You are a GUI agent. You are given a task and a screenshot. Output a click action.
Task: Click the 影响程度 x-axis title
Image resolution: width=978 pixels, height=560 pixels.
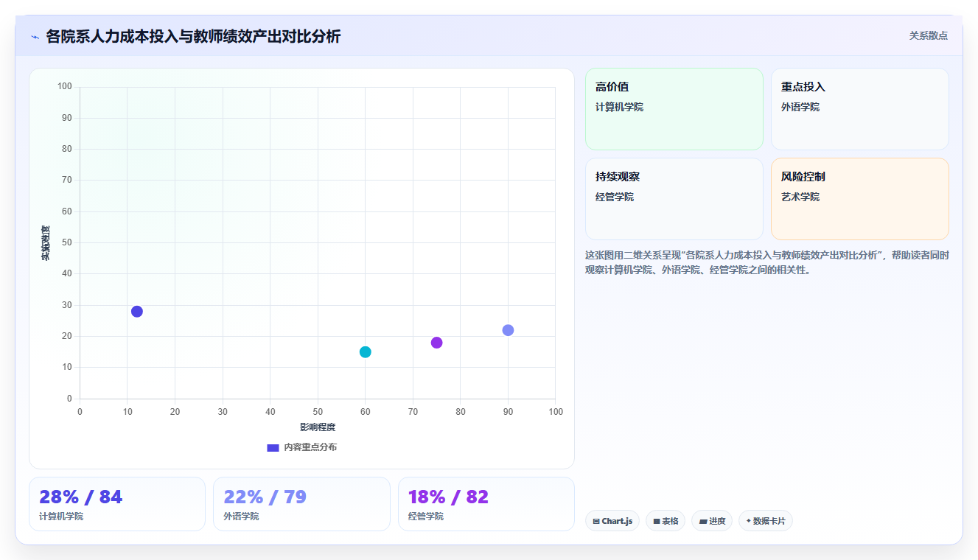pos(318,427)
